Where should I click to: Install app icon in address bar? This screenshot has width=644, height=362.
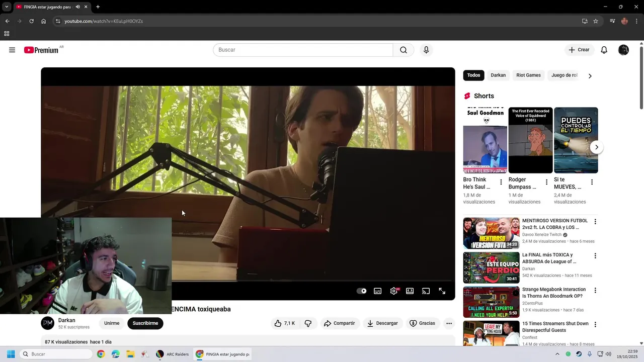585,21
